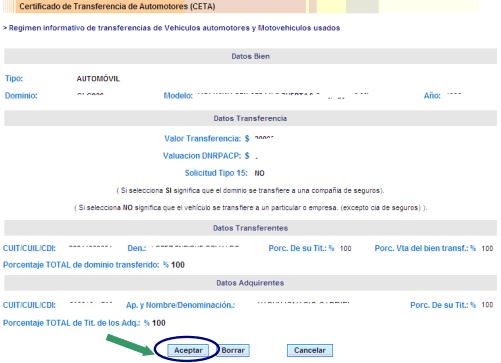
Task: Select the Valor Transferencia label
Action: (202, 139)
